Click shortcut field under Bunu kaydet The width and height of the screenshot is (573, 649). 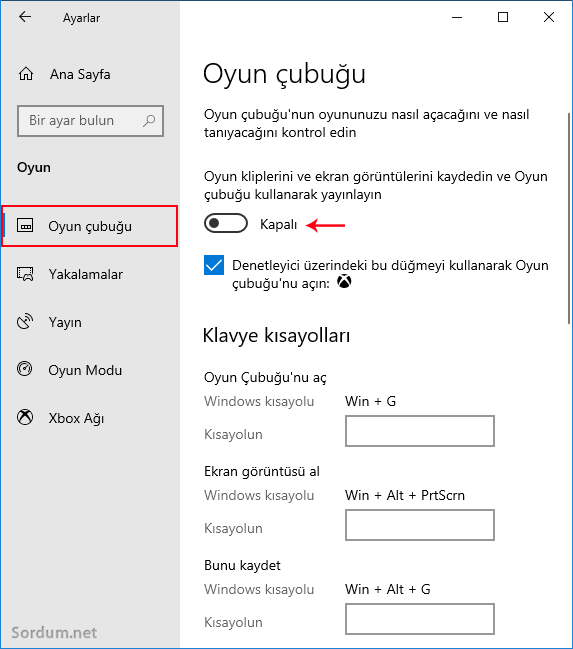420,619
